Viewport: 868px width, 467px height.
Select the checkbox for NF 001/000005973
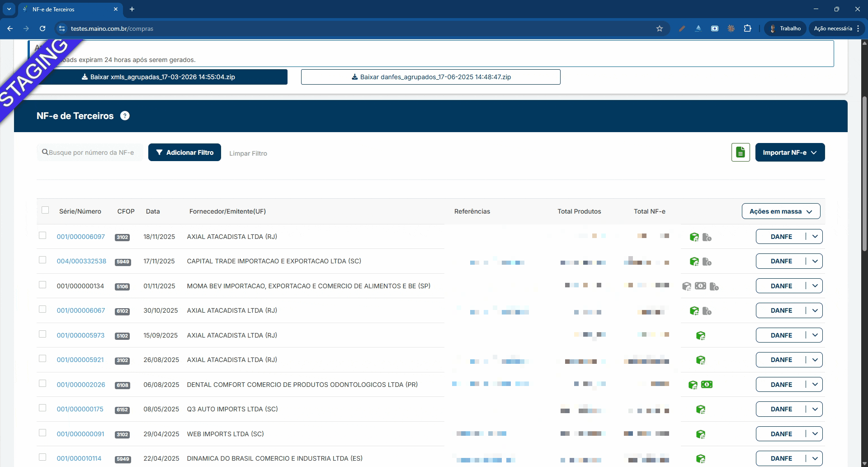(x=42, y=334)
